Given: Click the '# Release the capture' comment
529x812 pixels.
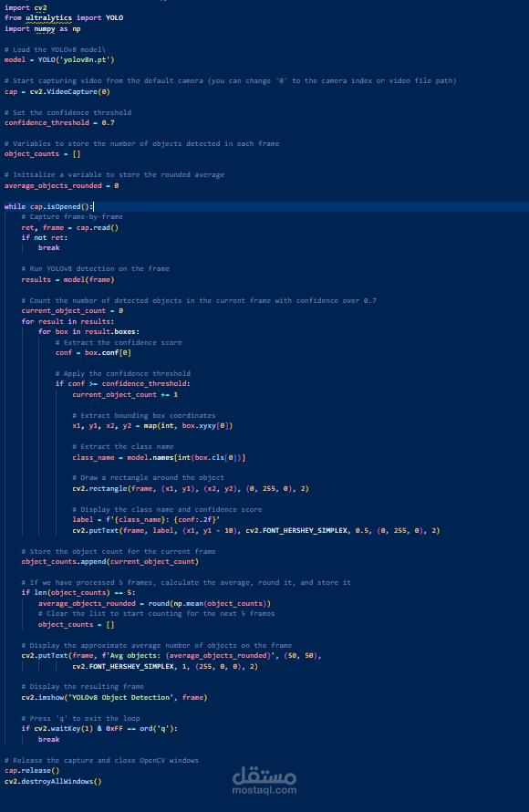Looking at the screenshot, I should 101,760.
